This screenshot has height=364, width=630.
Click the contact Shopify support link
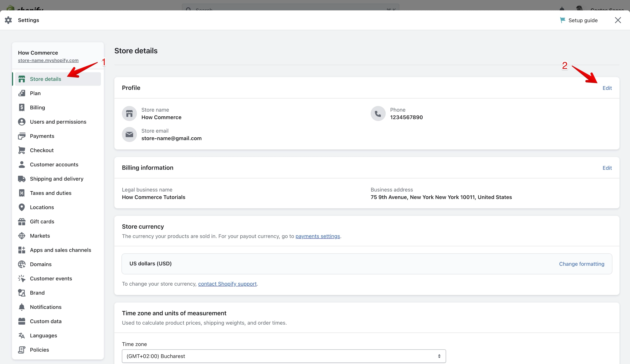(227, 284)
